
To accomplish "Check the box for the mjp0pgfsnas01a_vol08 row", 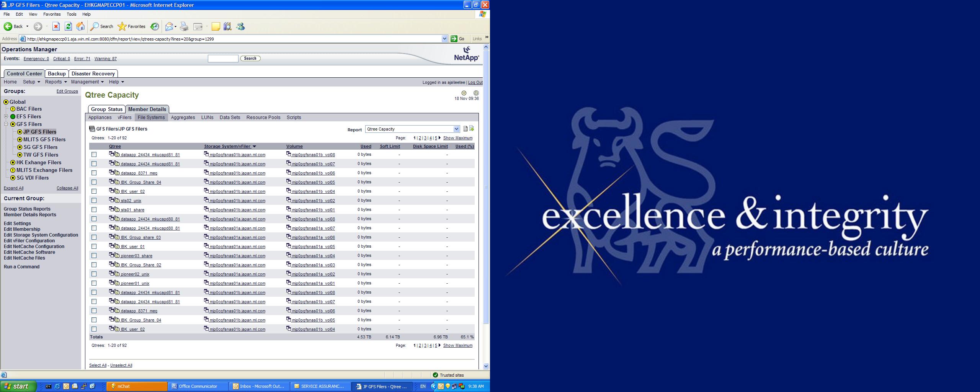I will 94,219.
